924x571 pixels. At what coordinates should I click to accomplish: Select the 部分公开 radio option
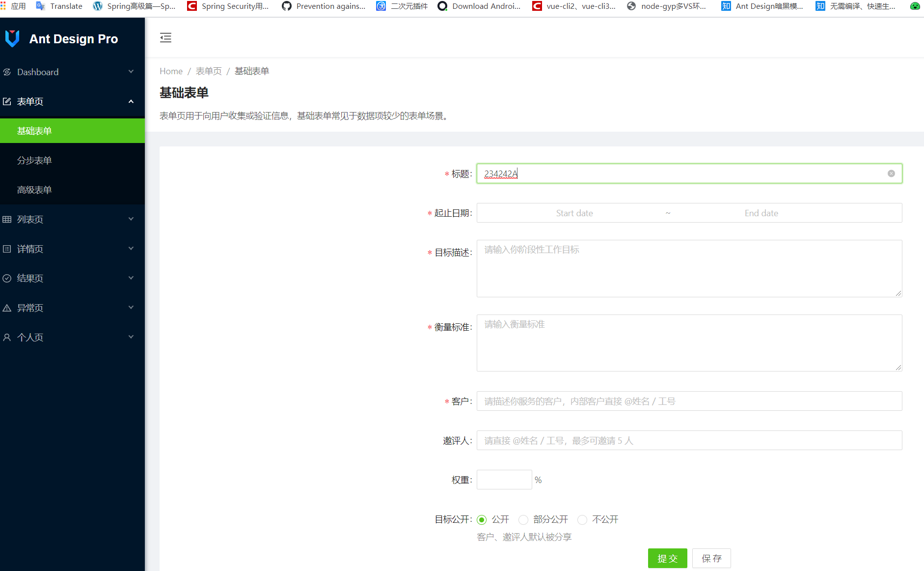click(x=523, y=519)
